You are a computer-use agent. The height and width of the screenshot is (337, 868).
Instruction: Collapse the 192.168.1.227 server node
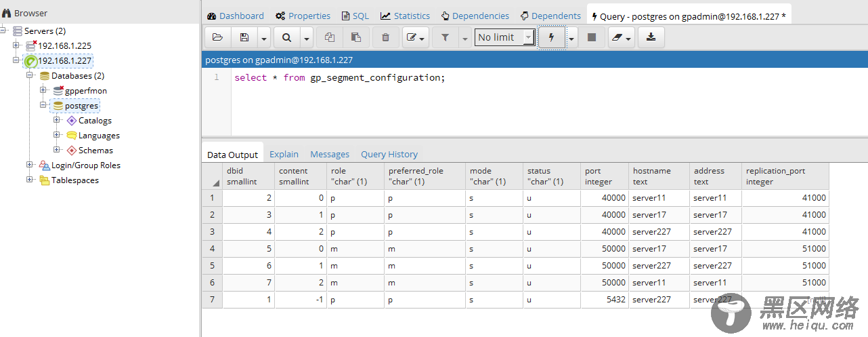point(16,60)
